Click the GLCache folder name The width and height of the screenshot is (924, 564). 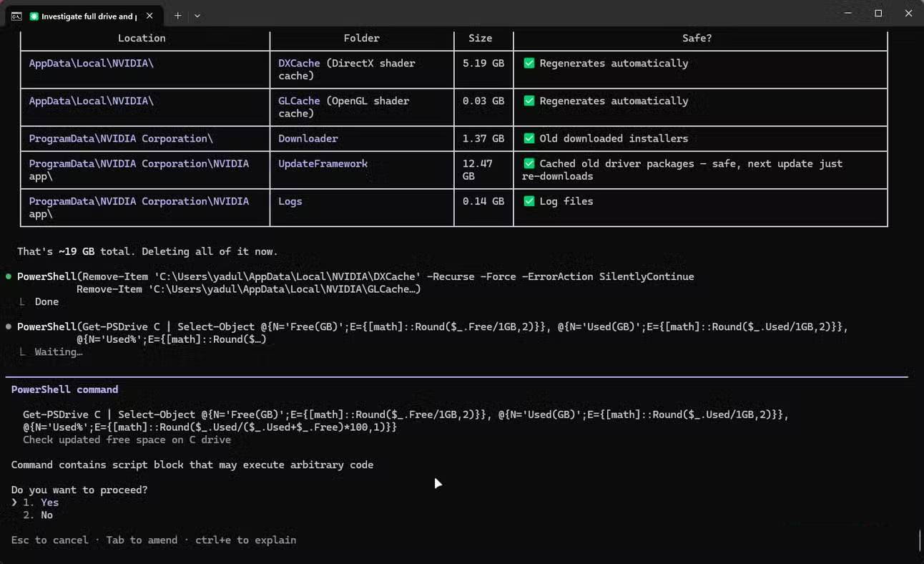coord(299,101)
